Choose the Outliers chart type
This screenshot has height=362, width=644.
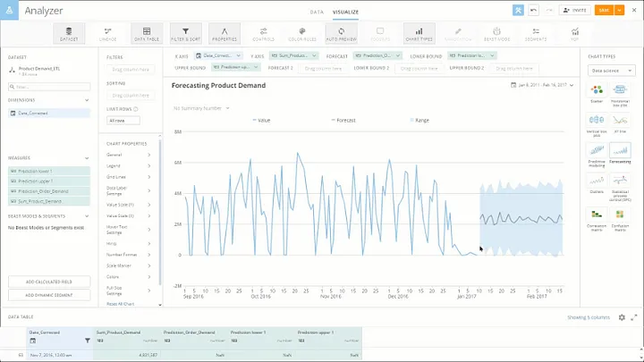(597, 184)
